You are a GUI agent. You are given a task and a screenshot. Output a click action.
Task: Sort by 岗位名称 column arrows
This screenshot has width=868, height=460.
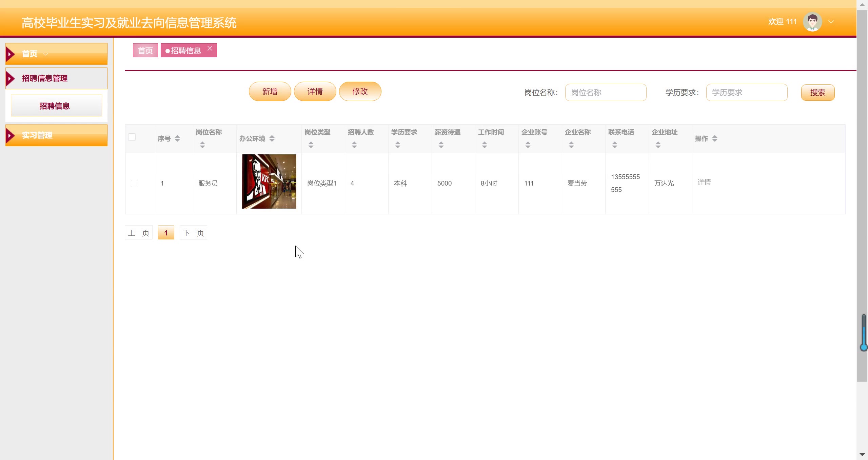point(202,145)
